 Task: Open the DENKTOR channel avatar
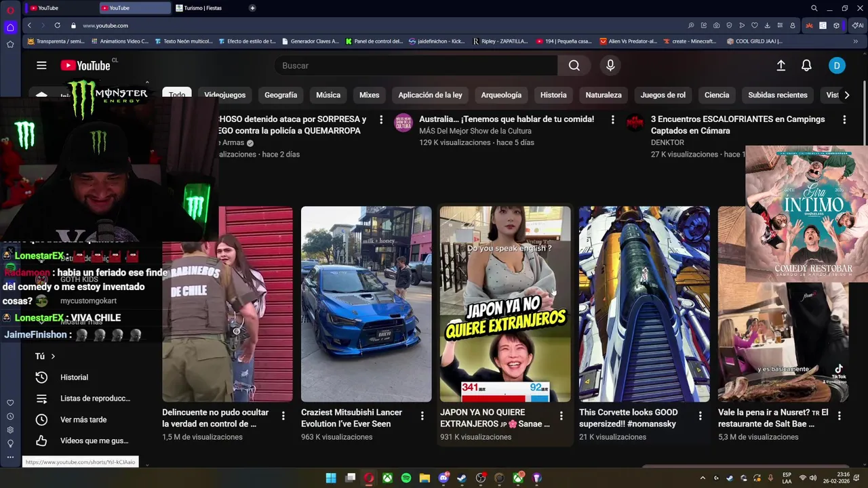(635, 122)
